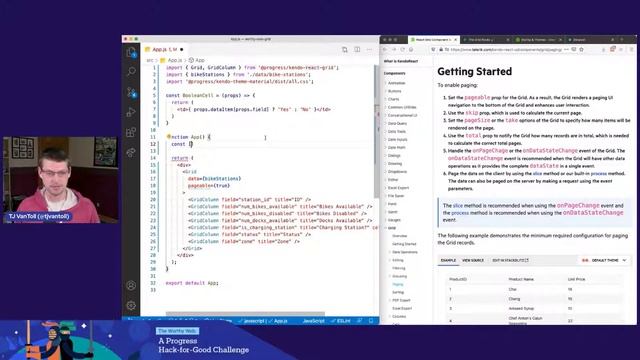Select the VIEW SOURCE tab

pos(473,260)
